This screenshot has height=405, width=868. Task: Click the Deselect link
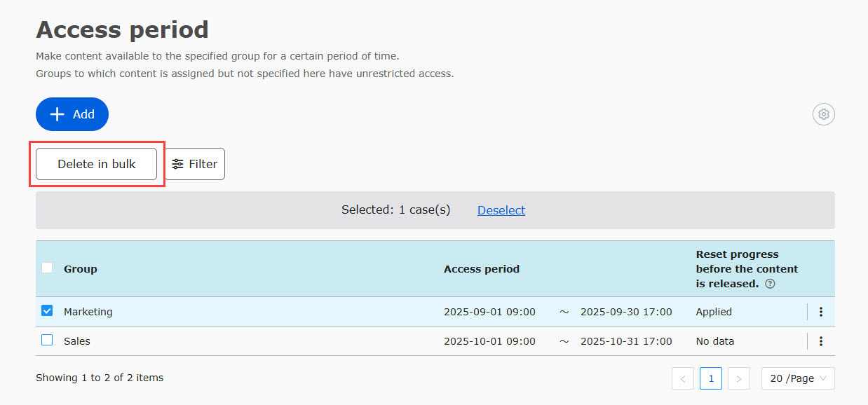(x=501, y=210)
